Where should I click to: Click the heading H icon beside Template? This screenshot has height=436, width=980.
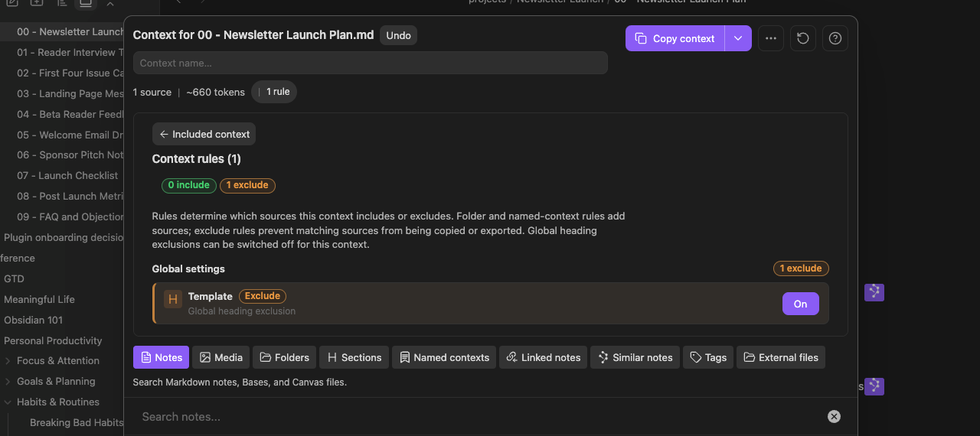(173, 300)
